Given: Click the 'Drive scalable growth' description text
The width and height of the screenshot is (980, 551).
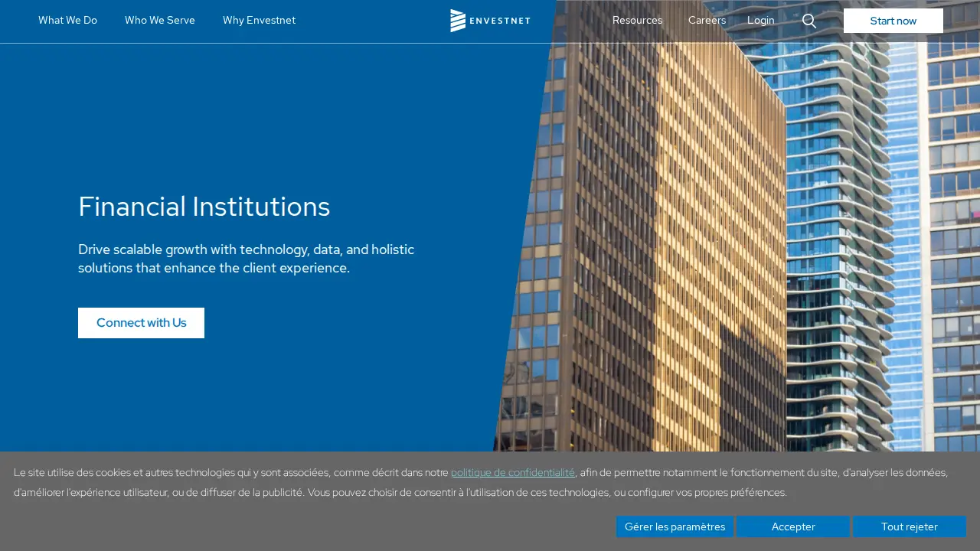Looking at the screenshot, I should pyautogui.click(x=247, y=259).
